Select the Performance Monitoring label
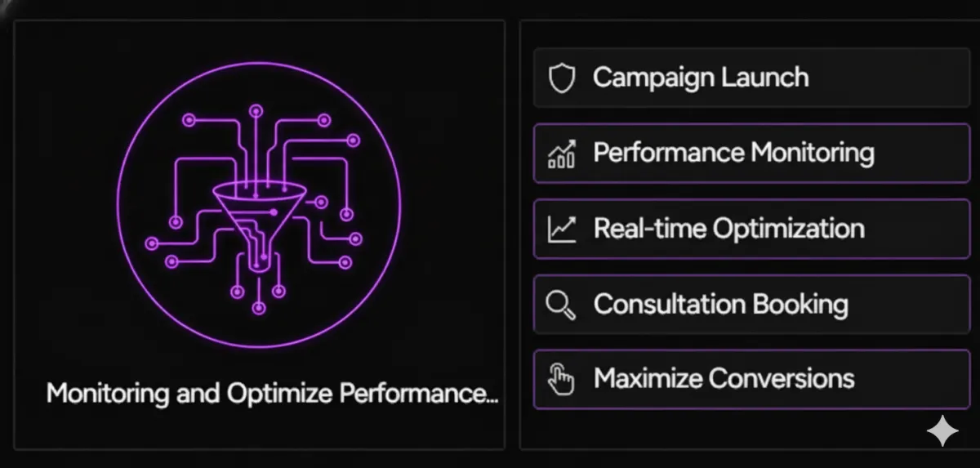980x468 pixels. tap(733, 153)
